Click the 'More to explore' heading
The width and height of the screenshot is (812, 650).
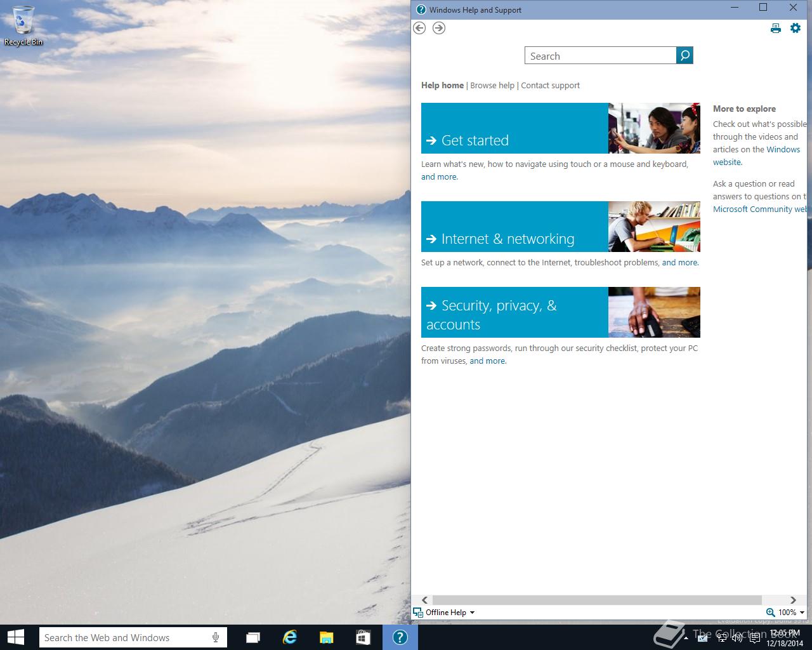pyautogui.click(x=744, y=109)
